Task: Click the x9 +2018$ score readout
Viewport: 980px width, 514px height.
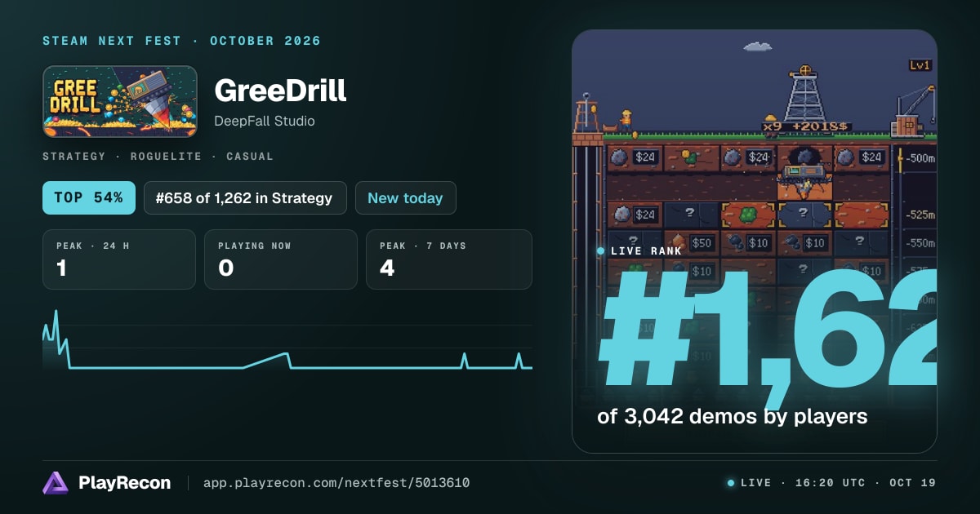Action: coord(807,127)
